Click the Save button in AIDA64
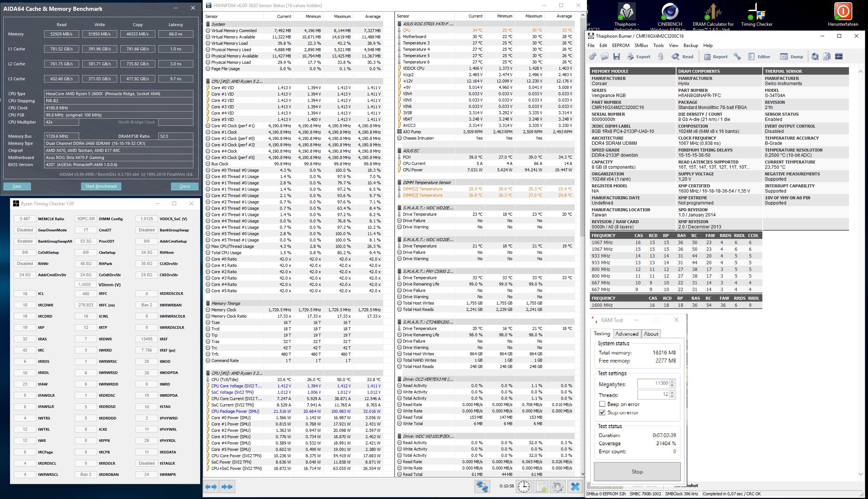Viewport: 868px width, 499px height. (17, 186)
